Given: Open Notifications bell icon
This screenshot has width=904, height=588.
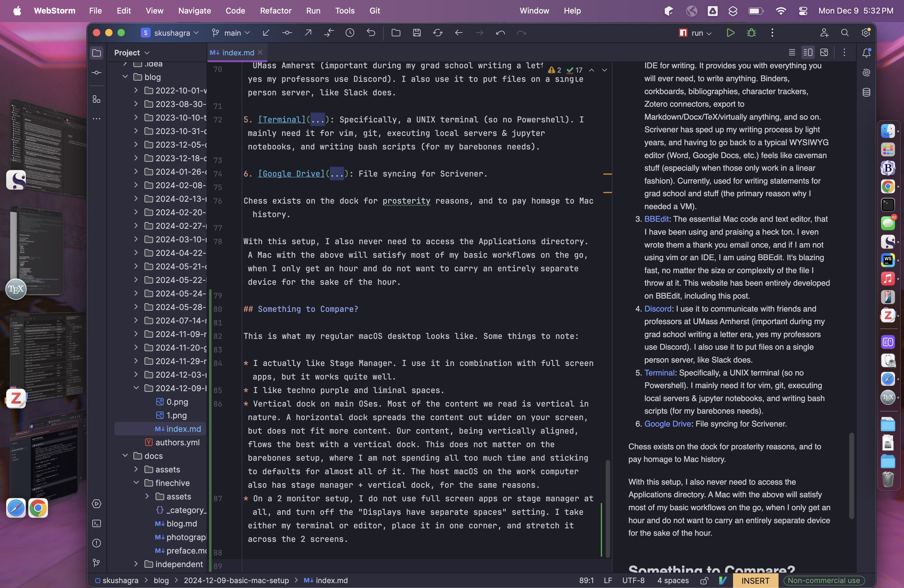Looking at the screenshot, I should pyautogui.click(x=866, y=53).
